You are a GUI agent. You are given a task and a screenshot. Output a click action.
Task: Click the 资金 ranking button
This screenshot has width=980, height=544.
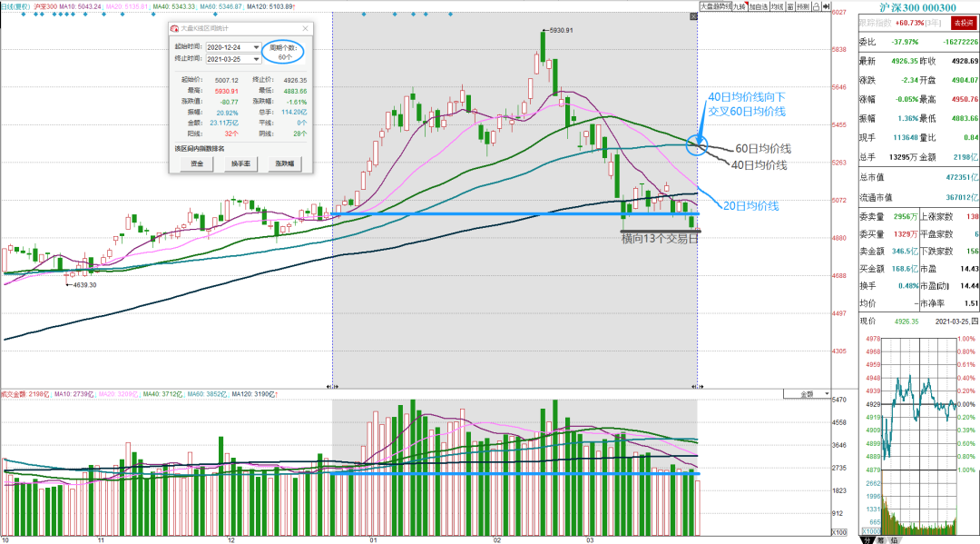[197, 163]
